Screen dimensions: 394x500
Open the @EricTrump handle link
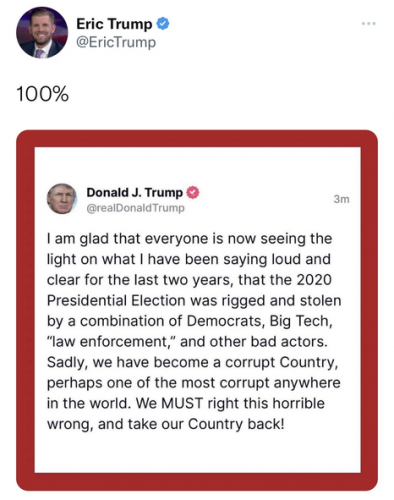pos(116,42)
